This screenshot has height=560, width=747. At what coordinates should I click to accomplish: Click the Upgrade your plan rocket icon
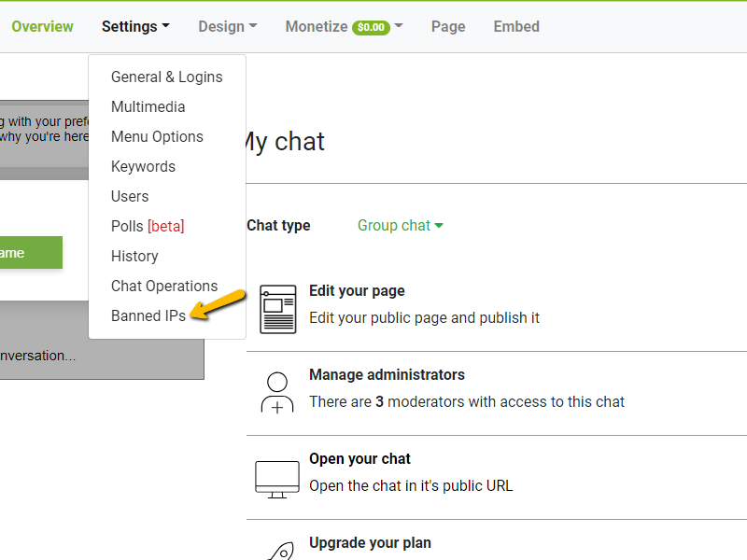[x=279, y=551]
